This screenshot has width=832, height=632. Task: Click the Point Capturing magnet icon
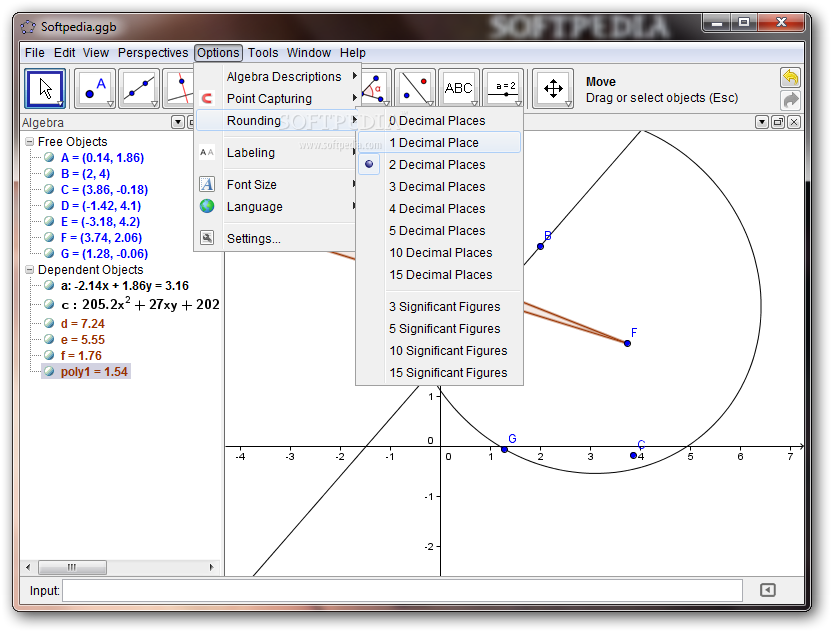(207, 99)
